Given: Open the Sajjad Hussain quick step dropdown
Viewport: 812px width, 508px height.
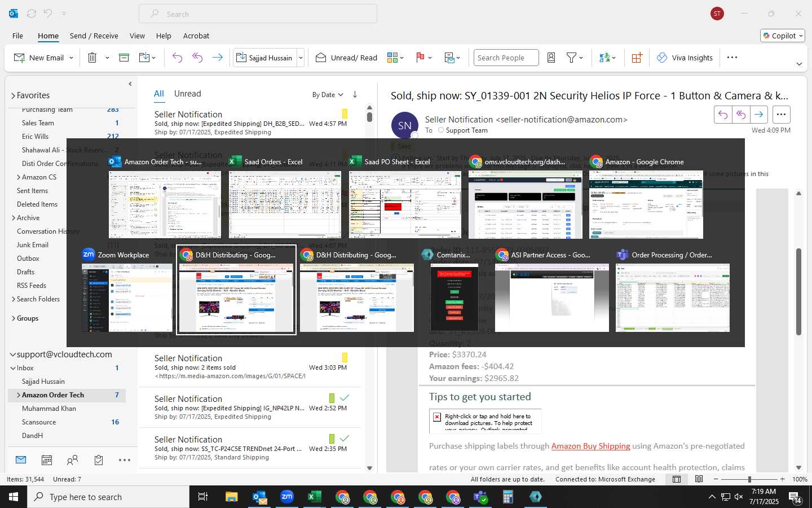Looking at the screenshot, I should point(301,58).
